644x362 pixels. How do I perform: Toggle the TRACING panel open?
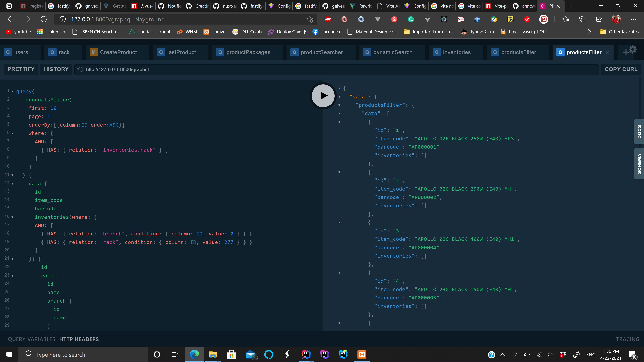pyautogui.click(x=627, y=339)
